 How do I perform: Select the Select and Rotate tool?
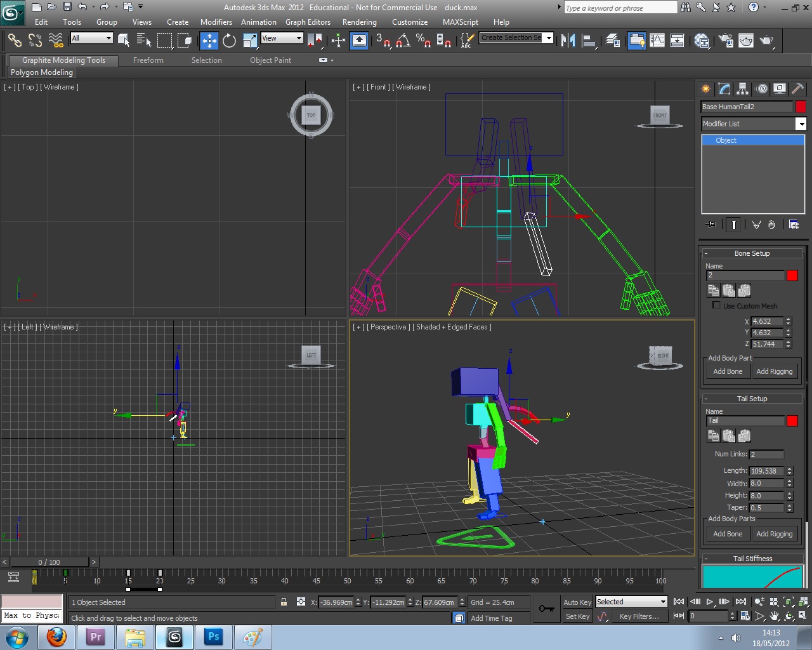tap(229, 41)
